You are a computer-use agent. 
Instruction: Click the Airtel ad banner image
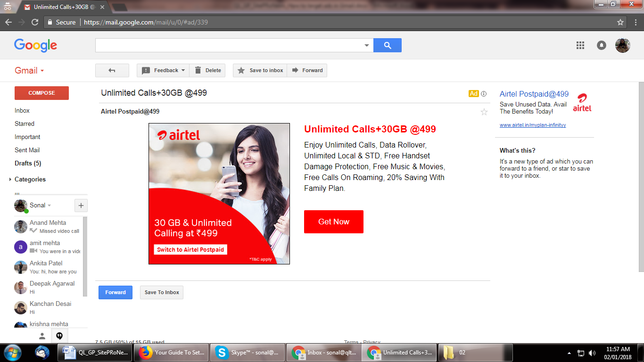tap(219, 194)
